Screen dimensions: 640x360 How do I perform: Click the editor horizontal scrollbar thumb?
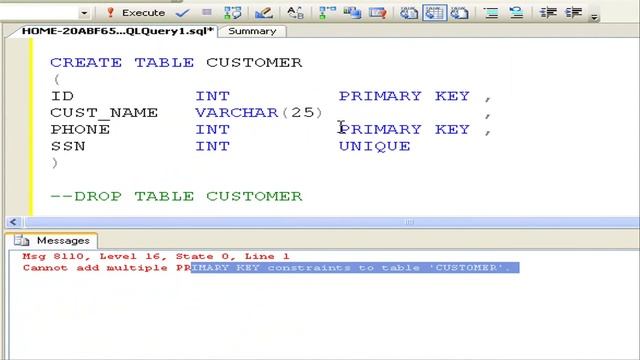tap(332, 222)
